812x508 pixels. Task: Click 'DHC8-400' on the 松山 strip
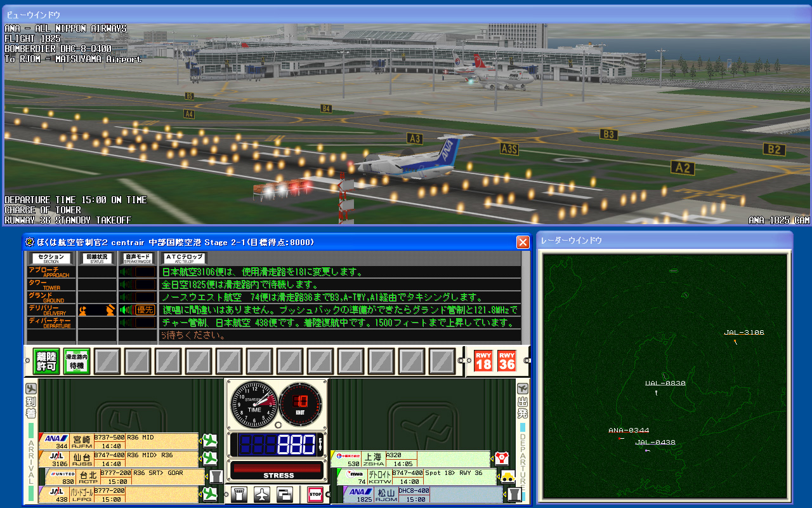414,491
